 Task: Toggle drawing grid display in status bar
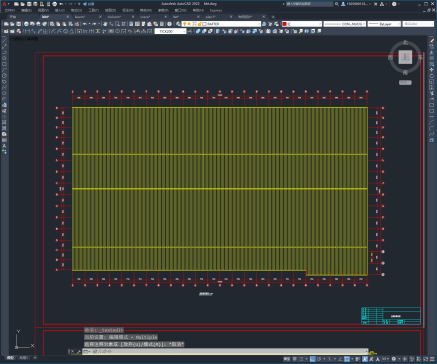tap(295, 359)
